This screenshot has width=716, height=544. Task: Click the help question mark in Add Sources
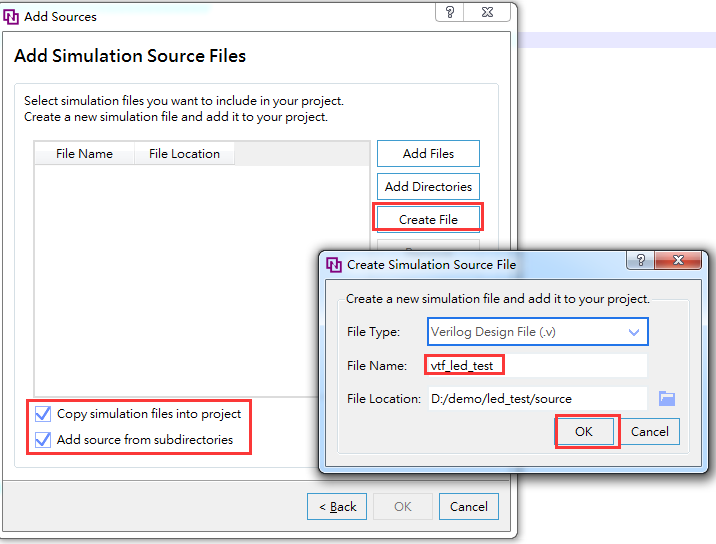(450, 12)
